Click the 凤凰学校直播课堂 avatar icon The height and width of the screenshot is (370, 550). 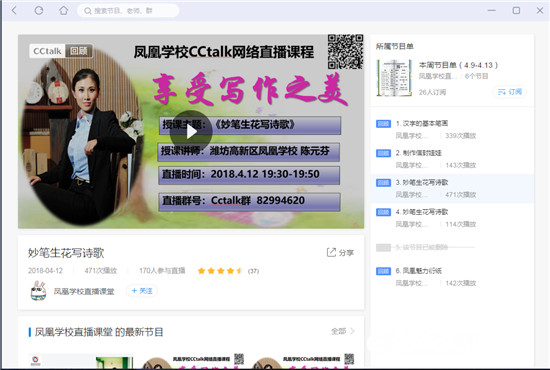pos(38,291)
